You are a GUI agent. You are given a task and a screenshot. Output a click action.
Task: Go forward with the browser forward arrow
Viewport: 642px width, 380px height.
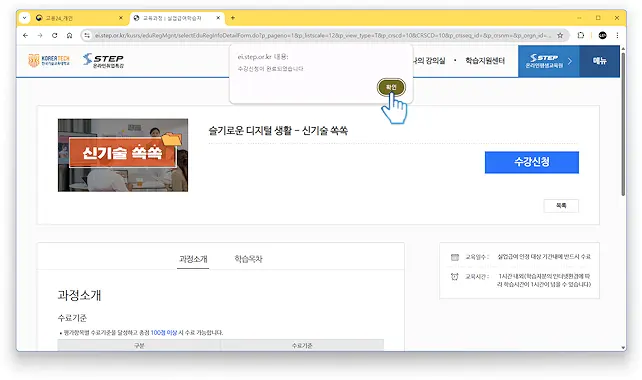pyautogui.click(x=40, y=36)
